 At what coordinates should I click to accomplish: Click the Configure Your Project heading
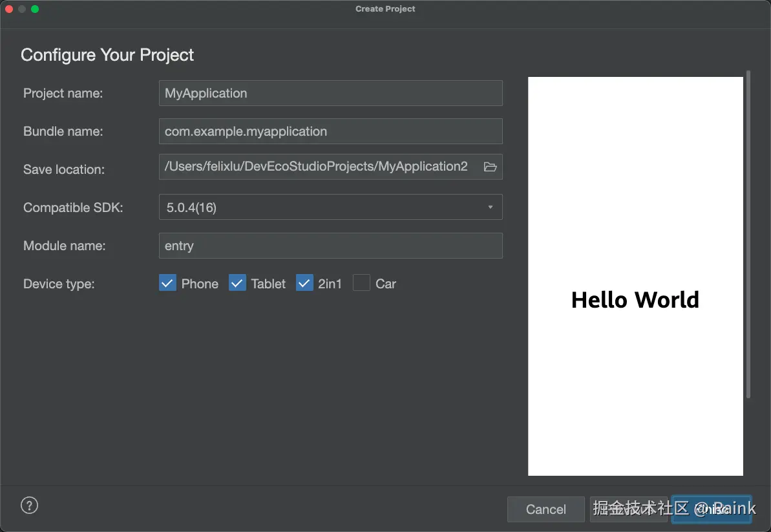[x=107, y=54]
